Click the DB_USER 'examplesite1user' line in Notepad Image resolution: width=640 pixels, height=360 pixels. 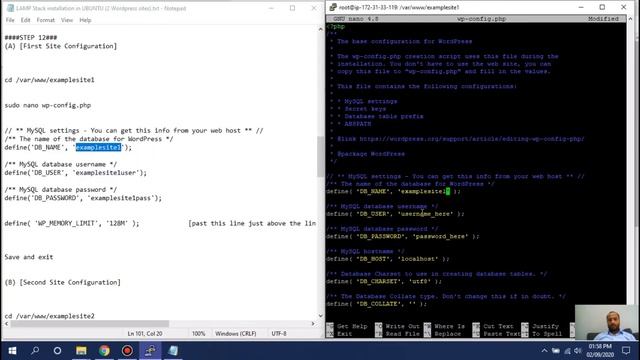pyautogui.click(x=76, y=173)
